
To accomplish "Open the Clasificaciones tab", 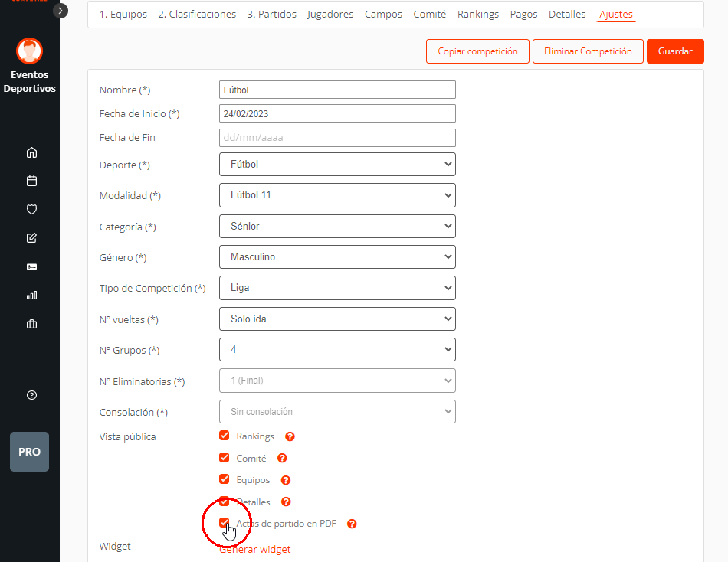I will [x=197, y=14].
